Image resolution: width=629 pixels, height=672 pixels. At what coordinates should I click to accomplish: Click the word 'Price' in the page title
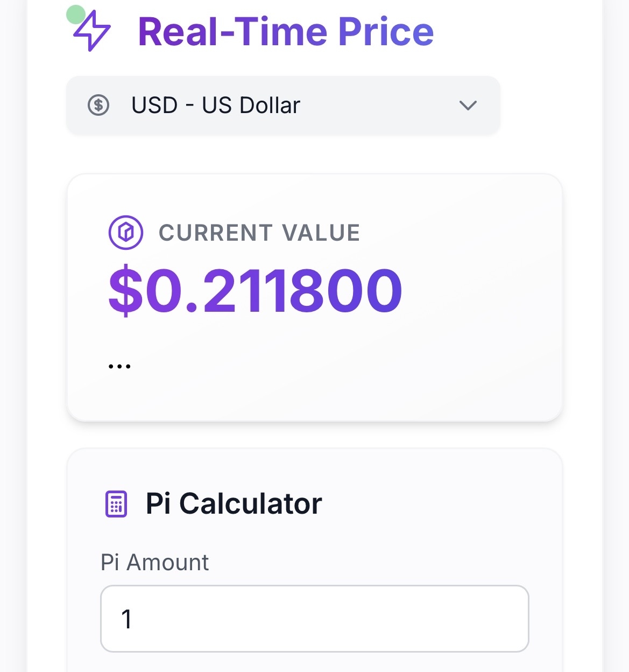(x=385, y=32)
